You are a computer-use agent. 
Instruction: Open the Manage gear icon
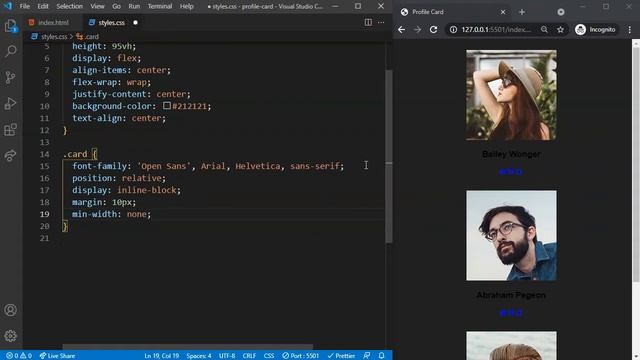click(x=11, y=336)
